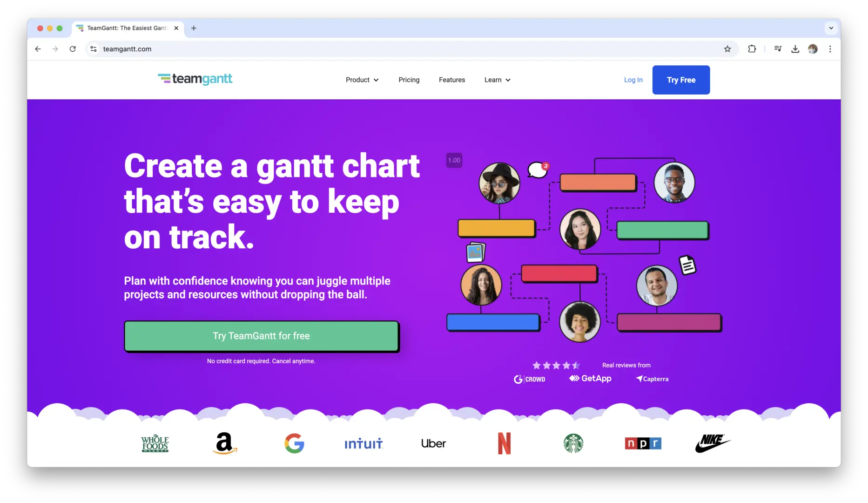Open the Features page
The width and height of the screenshot is (868, 503).
pyautogui.click(x=452, y=80)
